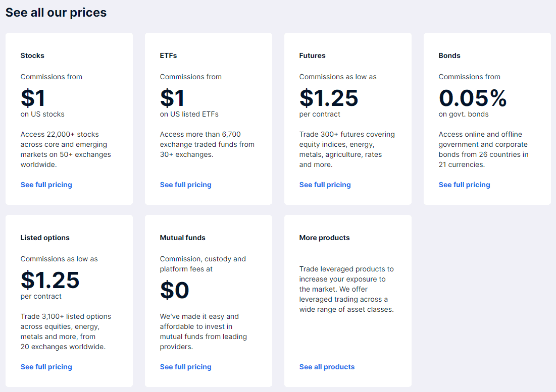Click 'Commissions from' in the Stocks card

(52, 77)
